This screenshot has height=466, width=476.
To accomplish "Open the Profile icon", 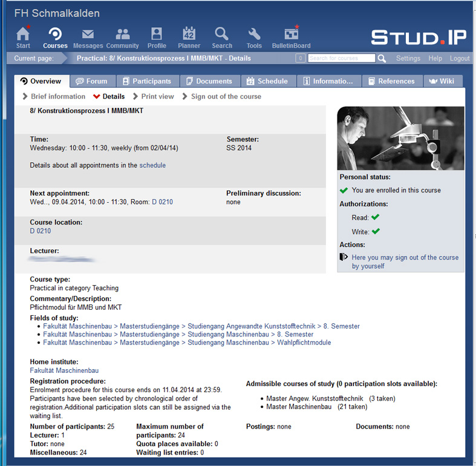I will (157, 33).
